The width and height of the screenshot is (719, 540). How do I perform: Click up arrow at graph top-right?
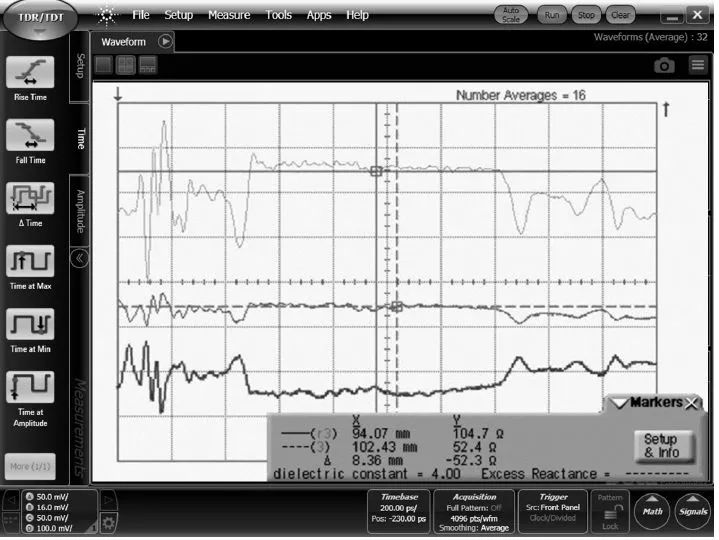point(666,110)
